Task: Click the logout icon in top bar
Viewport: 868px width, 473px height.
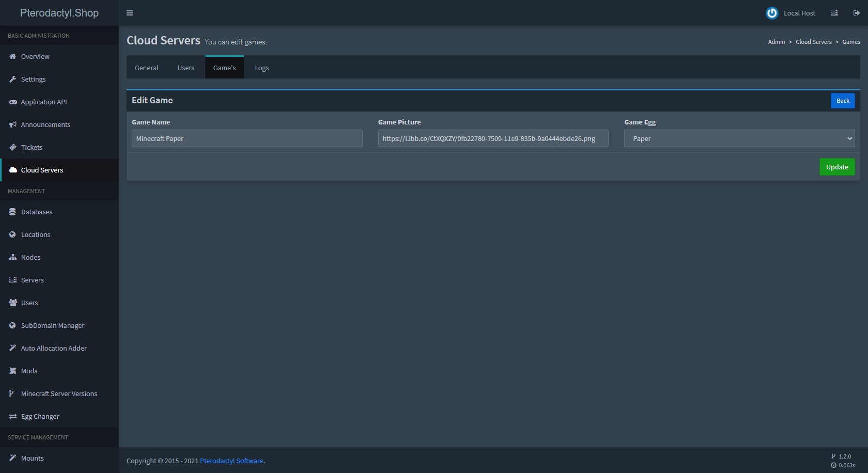Action: coord(856,13)
